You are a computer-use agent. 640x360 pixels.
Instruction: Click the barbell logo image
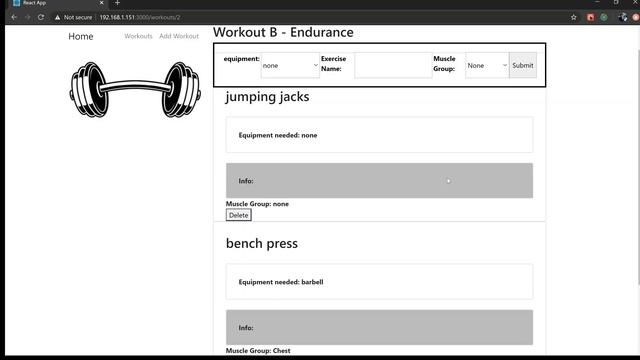point(135,89)
